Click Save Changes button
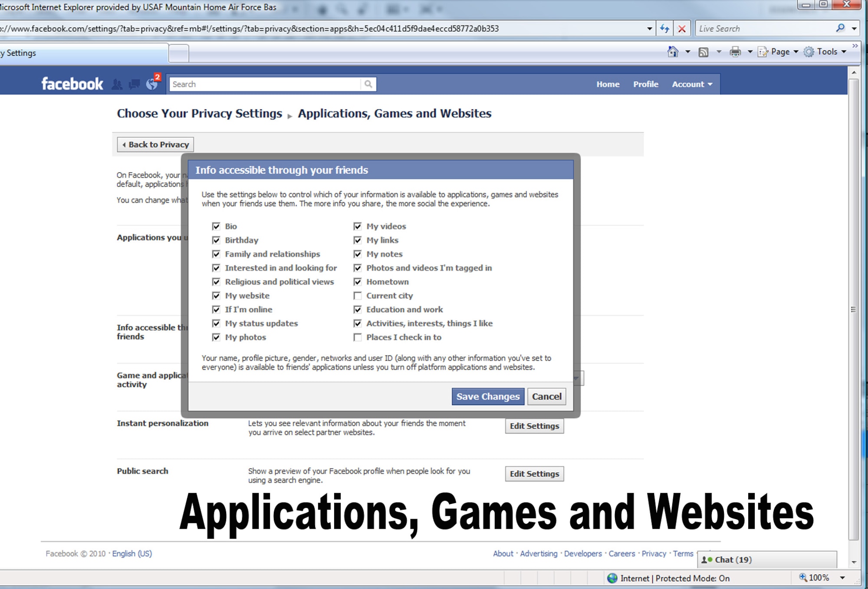Screen dimensions: 868x589 point(488,396)
